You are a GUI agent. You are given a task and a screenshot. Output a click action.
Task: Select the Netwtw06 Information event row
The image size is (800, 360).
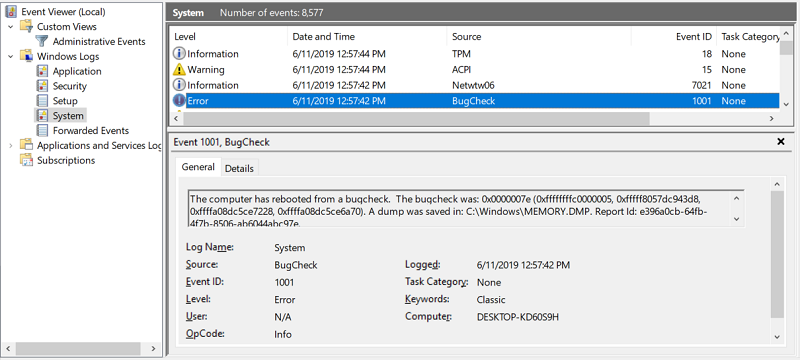click(x=475, y=85)
